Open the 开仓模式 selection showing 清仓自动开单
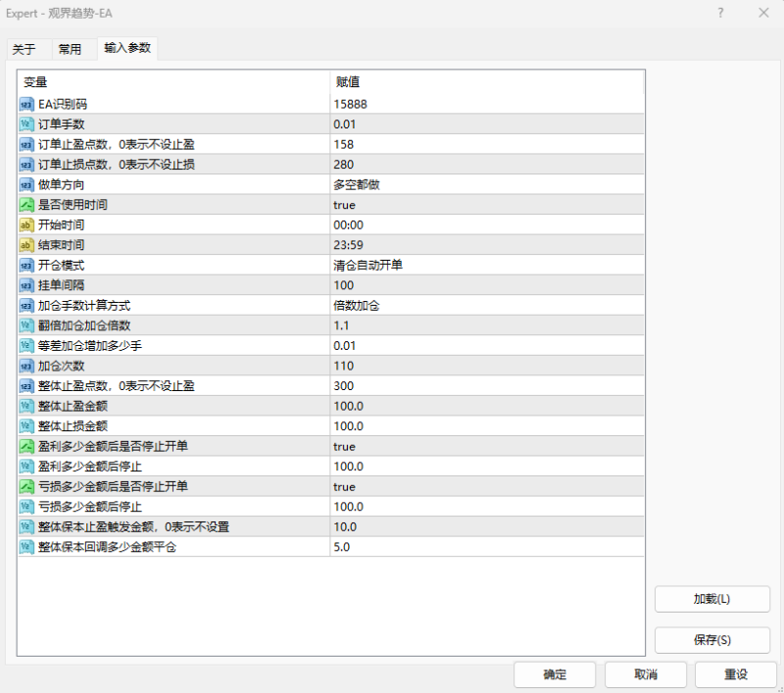Viewport: 784px width, 693px height. click(x=441, y=265)
